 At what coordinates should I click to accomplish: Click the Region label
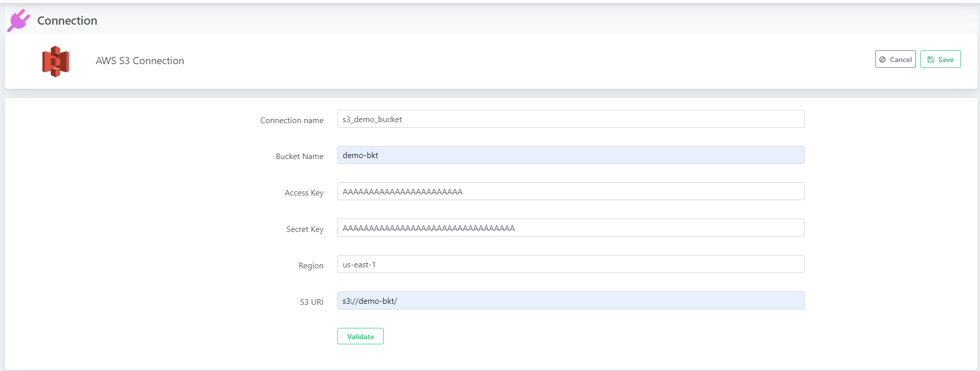tap(311, 265)
